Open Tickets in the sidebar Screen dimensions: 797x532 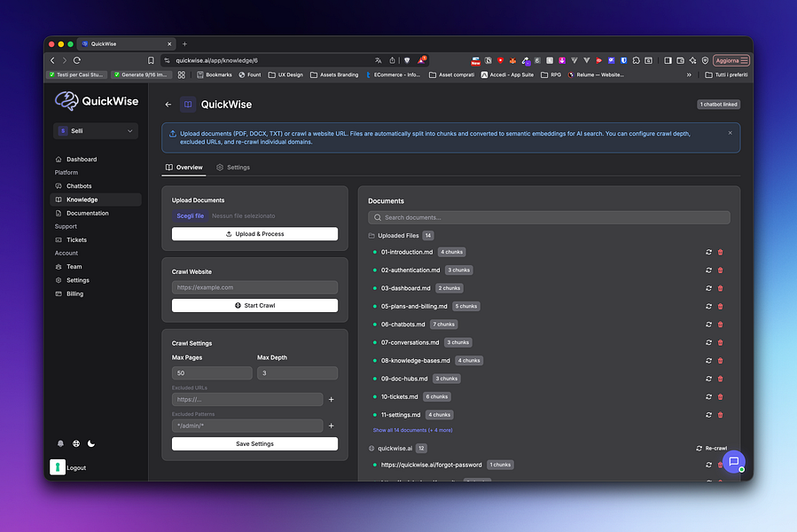pos(96,239)
